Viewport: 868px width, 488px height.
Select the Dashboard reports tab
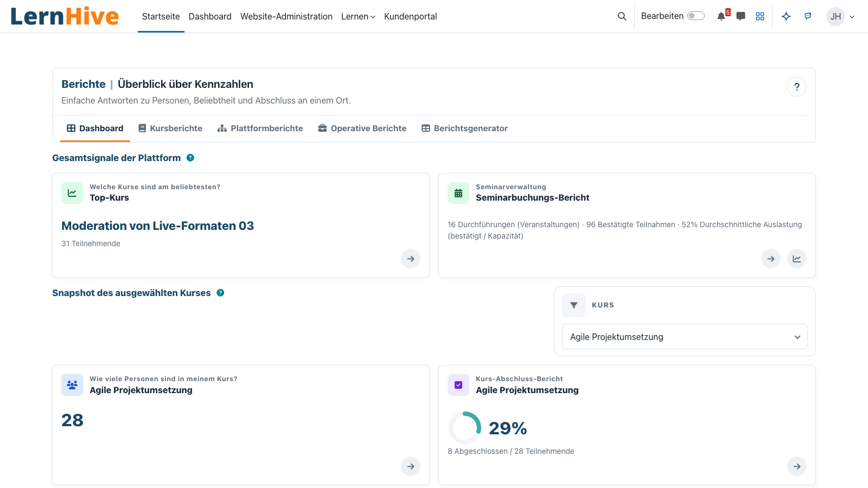point(95,129)
